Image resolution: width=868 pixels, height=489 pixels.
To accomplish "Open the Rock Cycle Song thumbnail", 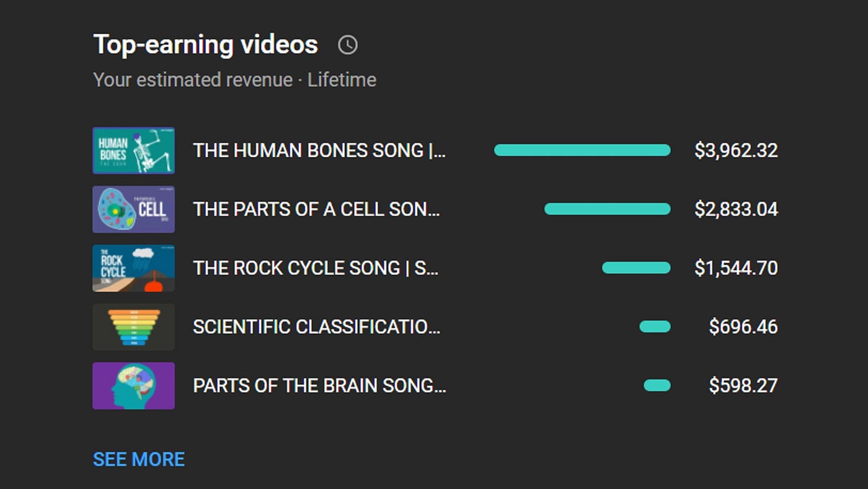I will pos(134,268).
